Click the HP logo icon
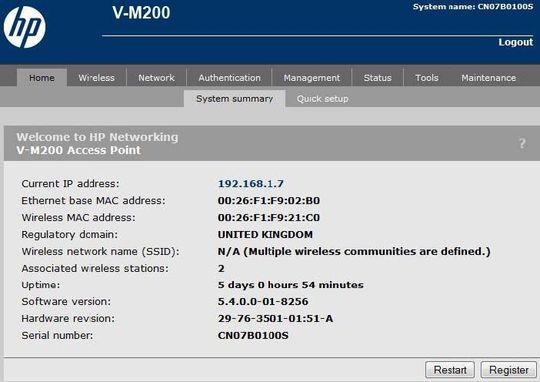The height and width of the screenshot is (382, 540). point(24,27)
